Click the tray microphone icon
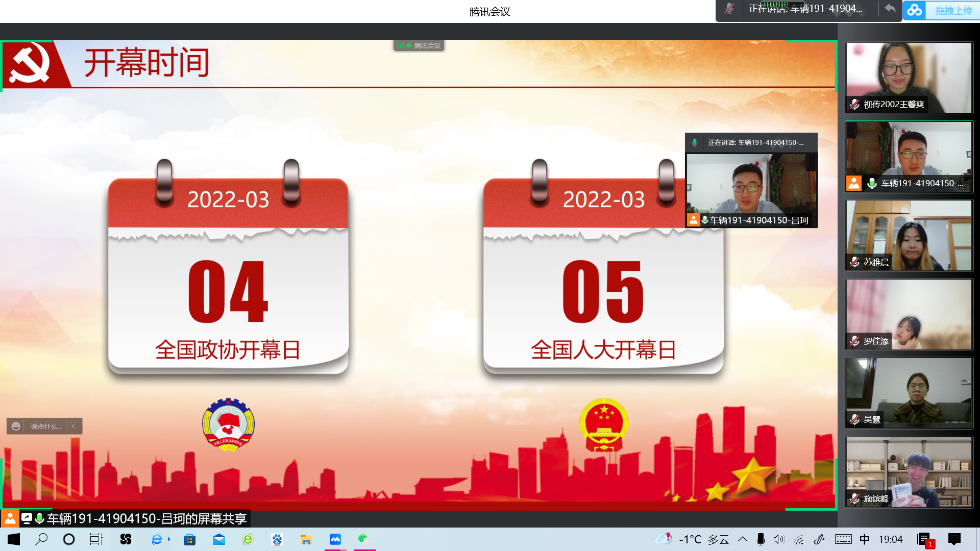980x551 pixels. (x=761, y=539)
